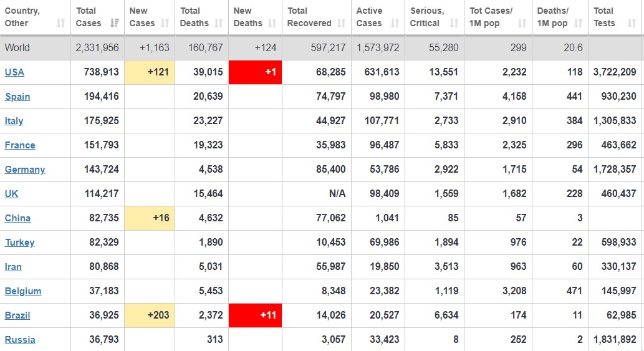Sort by Serious, Critical arrows icon
644x351 pixels.
tap(454, 23)
